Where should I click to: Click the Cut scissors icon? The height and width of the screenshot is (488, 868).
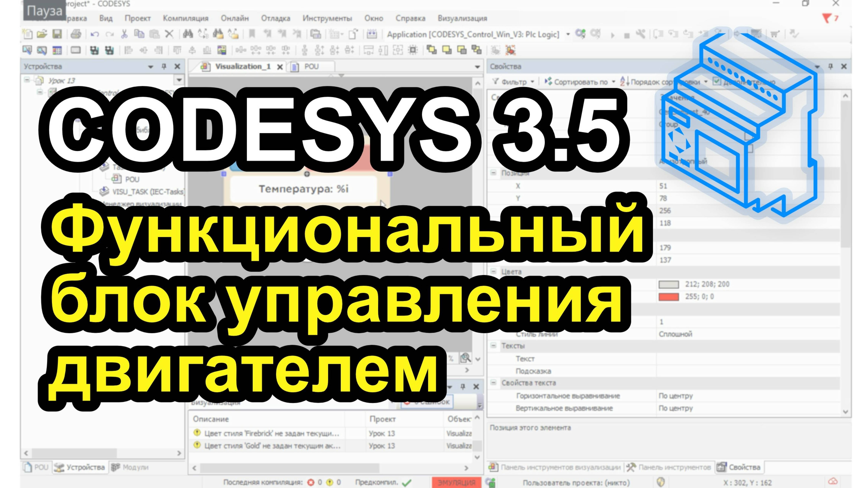(x=124, y=34)
